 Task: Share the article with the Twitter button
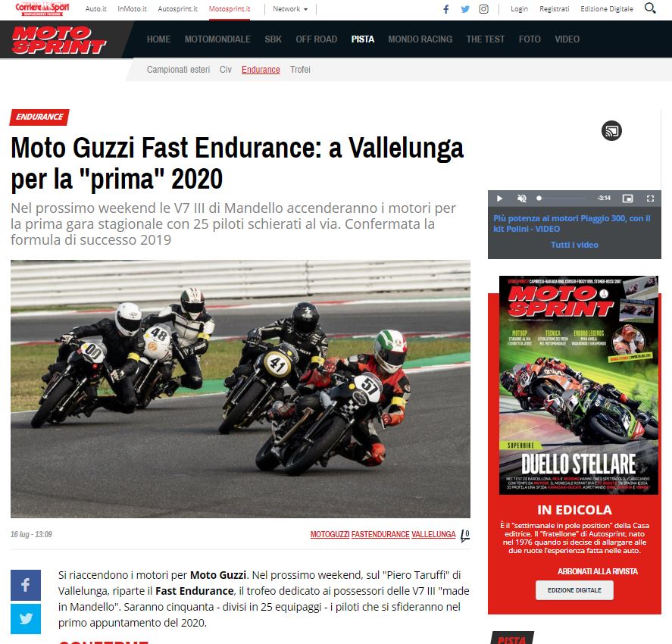tap(26, 619)
